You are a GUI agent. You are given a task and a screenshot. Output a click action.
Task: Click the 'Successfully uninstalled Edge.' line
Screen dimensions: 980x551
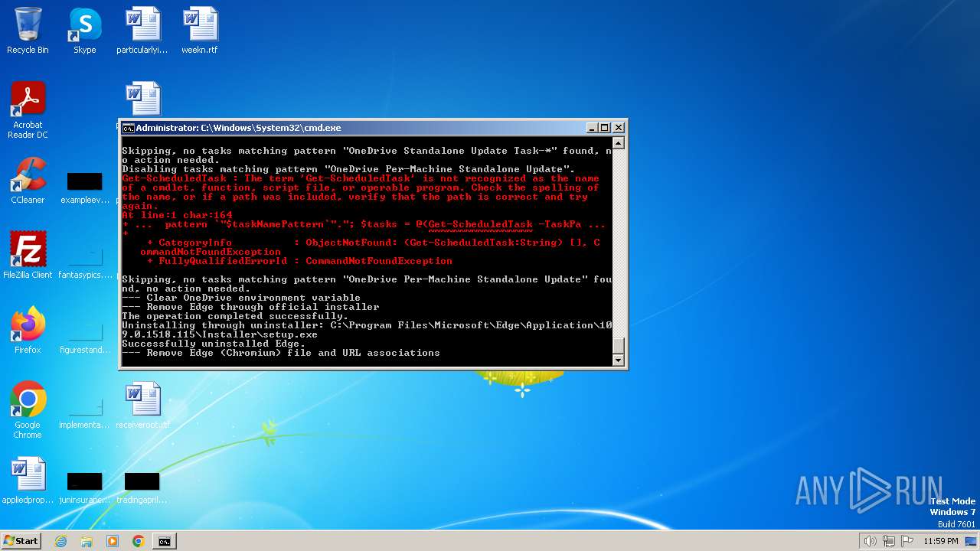click(x=214, y=344)
